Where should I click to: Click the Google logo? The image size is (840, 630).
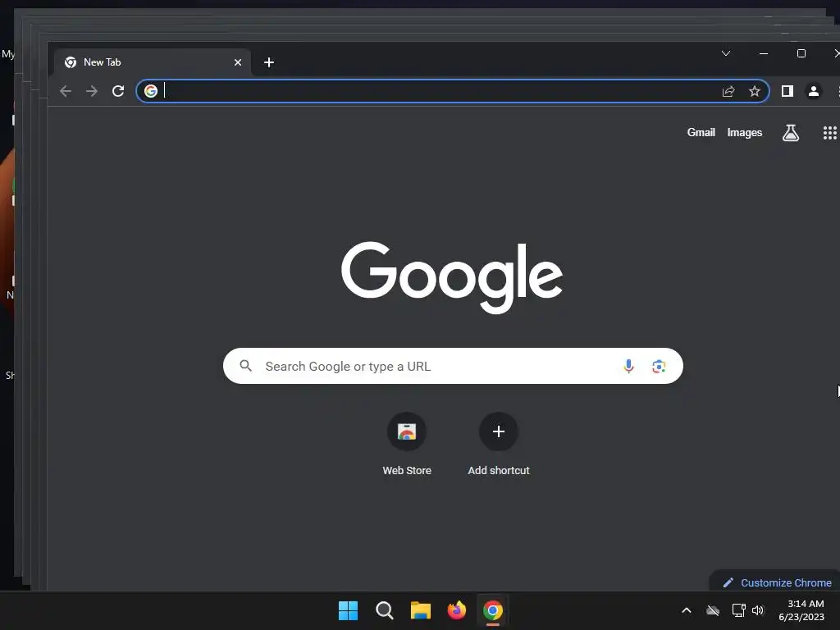click(x=452, y=276)
